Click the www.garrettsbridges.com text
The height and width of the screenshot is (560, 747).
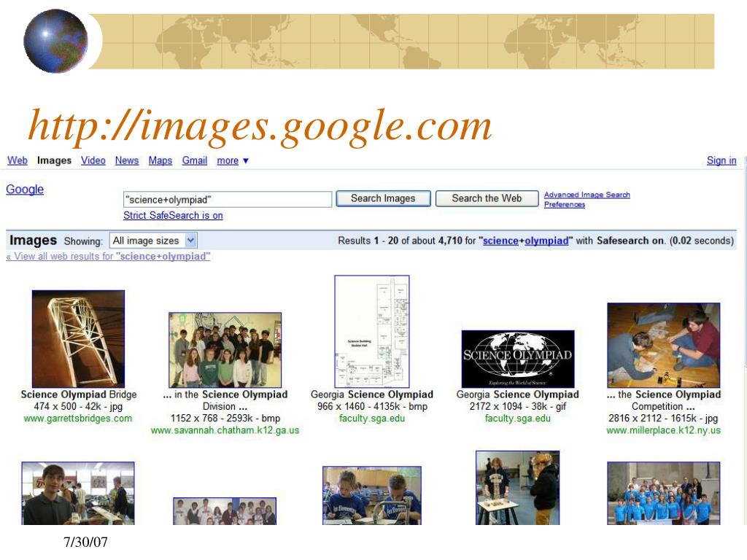pos(77,419)
